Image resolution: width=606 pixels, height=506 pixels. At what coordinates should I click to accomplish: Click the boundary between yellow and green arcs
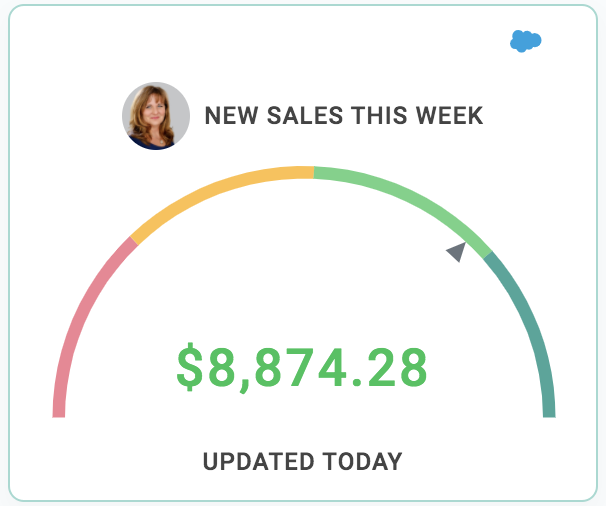coord(314,172)
